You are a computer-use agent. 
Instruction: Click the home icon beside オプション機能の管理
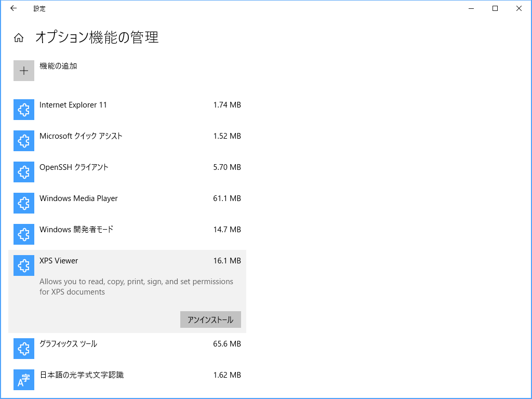pos(18,37)
